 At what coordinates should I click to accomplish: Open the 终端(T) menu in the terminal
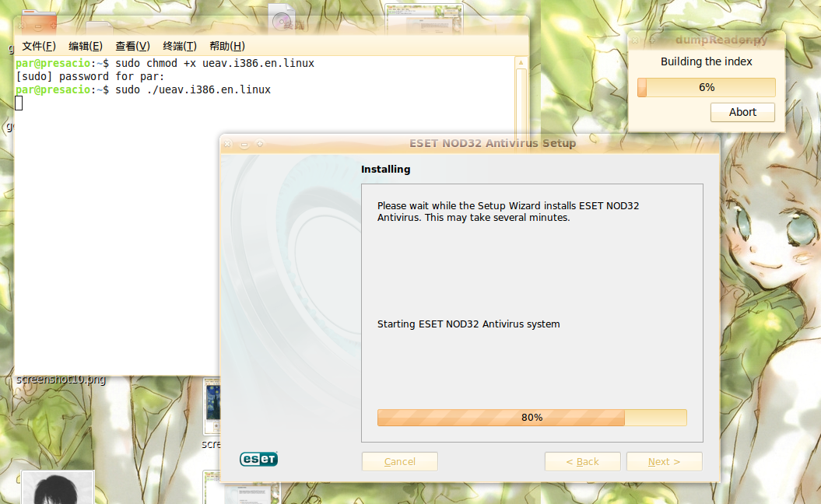tap(180, 46)
